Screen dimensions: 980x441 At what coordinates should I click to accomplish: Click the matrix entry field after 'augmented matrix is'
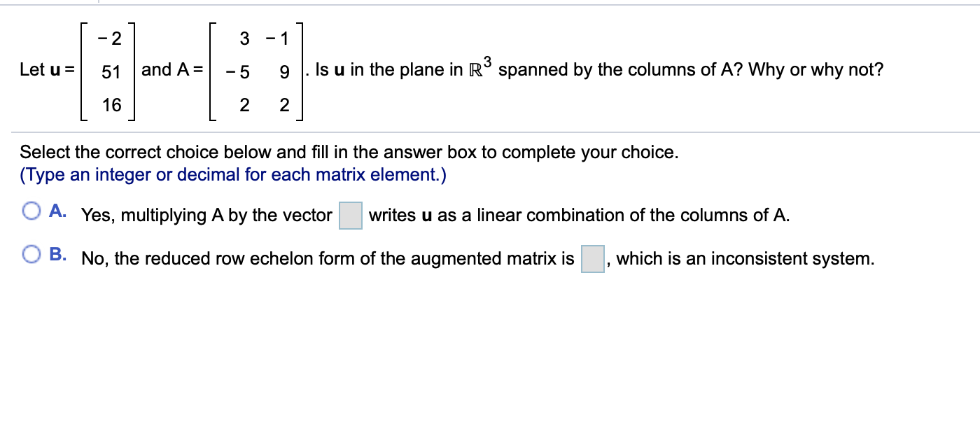coord(591,258)
